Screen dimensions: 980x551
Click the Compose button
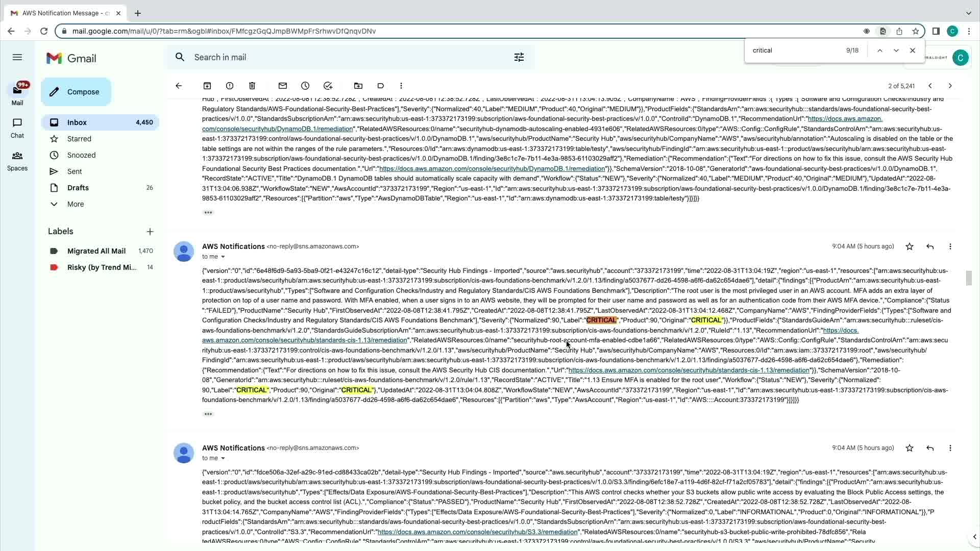[x=76, y=92]
